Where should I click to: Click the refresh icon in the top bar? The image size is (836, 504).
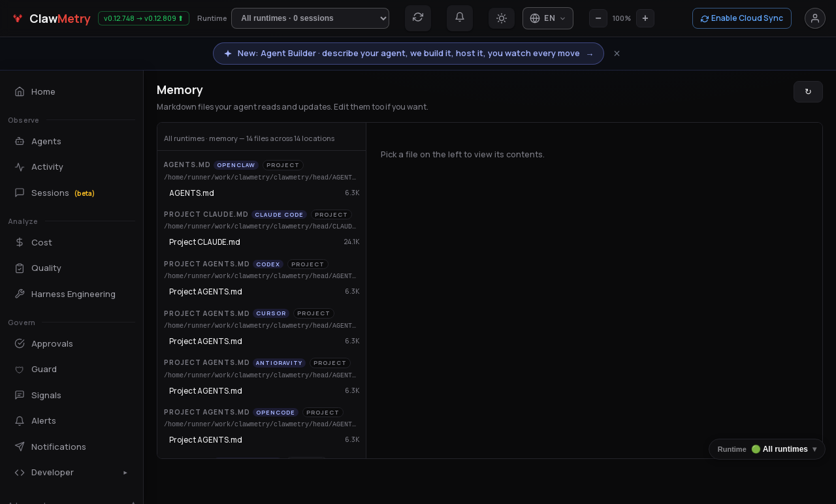[x=418, y=18]
